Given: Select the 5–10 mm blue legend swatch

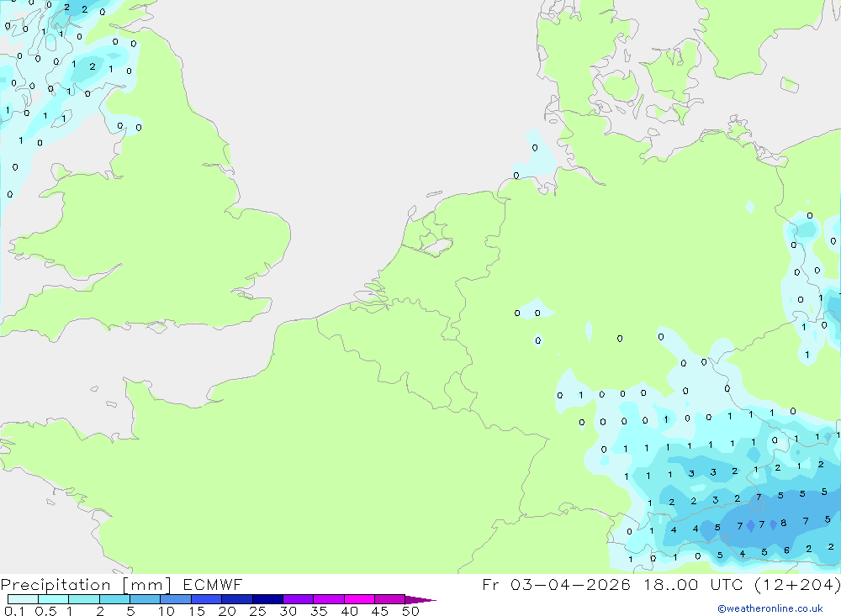Looking at the screenshot, I should 145,599.
